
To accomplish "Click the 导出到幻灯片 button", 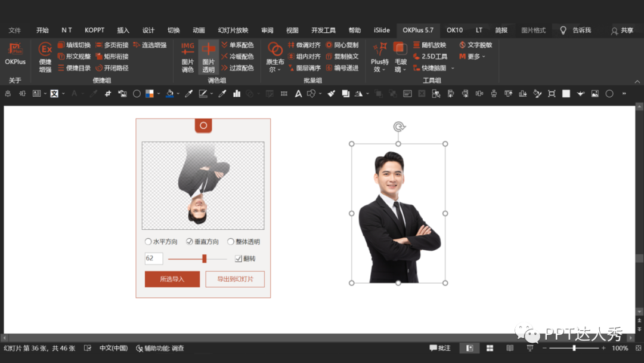I will pos(235,279).
